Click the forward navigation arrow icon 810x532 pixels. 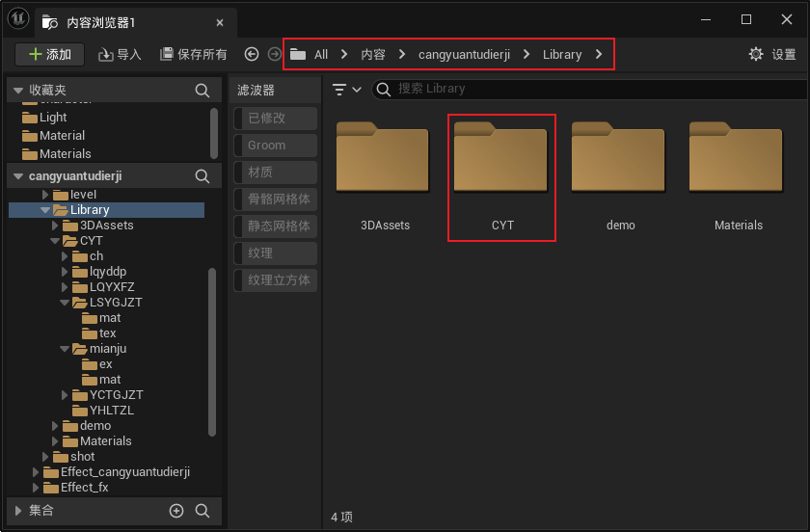[x=274, y=55]
